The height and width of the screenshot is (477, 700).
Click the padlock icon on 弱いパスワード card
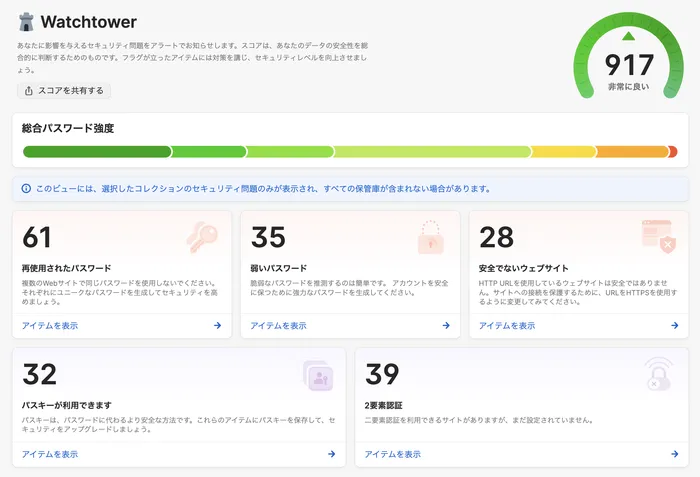[x=431, y=237]
